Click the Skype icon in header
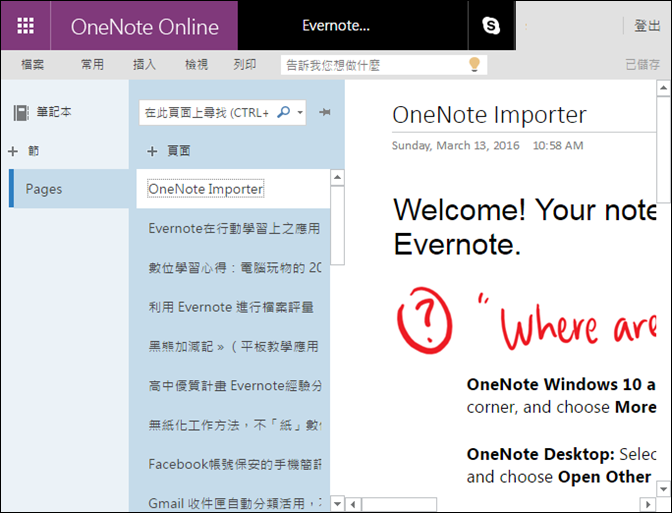The width and height of the screenshot is (672, 513). tap(491, 26)
